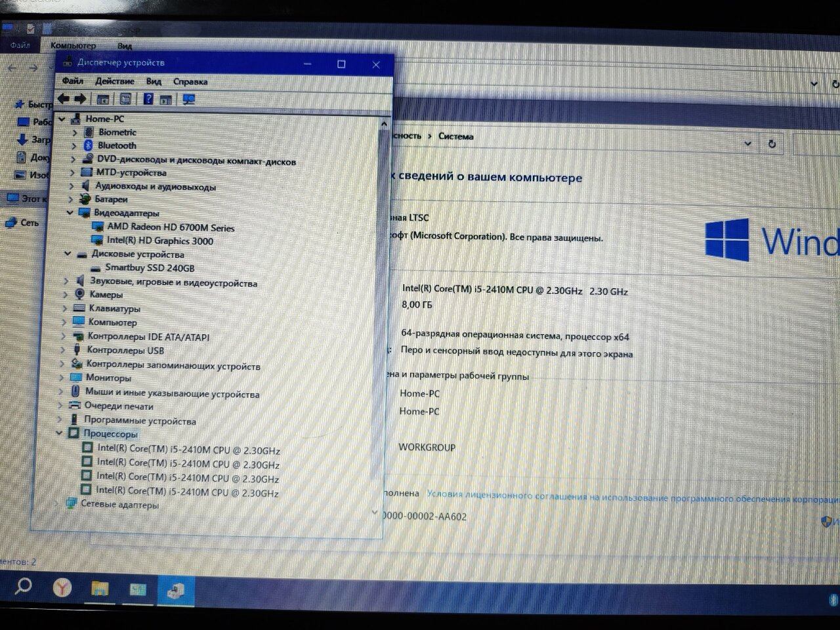Screen dimensions: 840x630
Task: Open the Справка menu in Device Manager
Action: click(190, 82)
